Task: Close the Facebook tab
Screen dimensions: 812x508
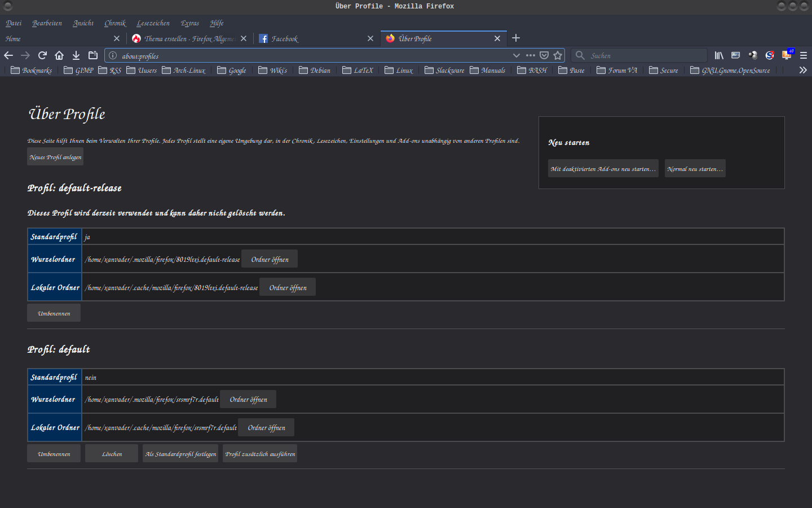Action: pyautogui.click(x=370, y=38)
